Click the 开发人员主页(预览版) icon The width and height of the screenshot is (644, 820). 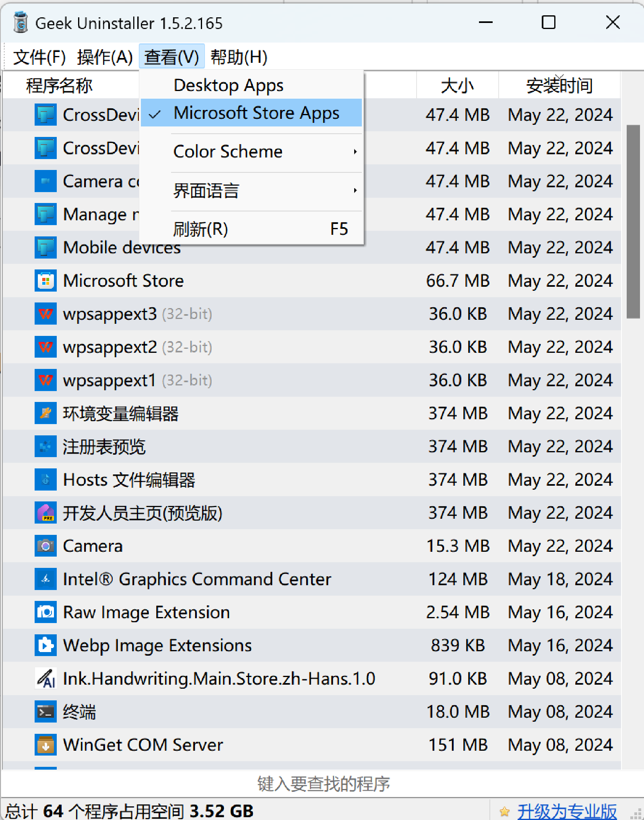pyautogui.click(x=45, y=513)
